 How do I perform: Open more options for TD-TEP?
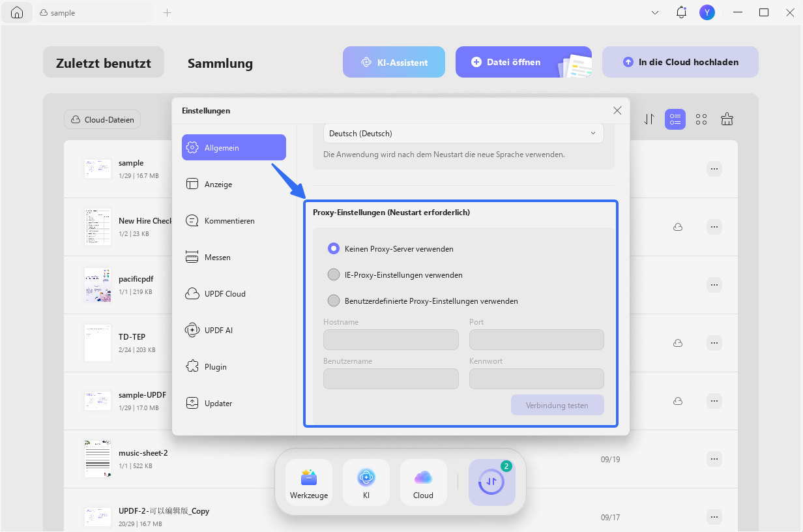point(714,343)
